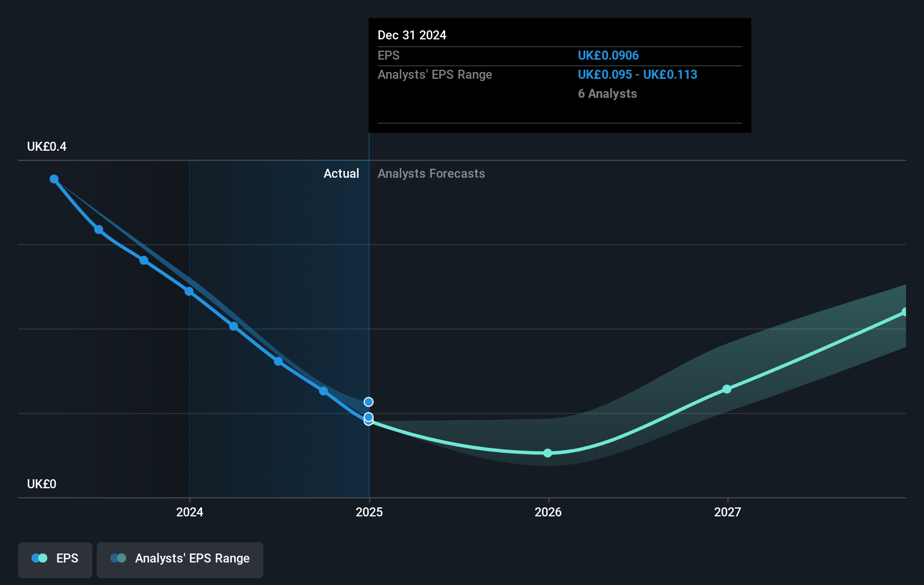Select the 2025 x-axis label
The width and height of the screenshot is (924, 585).
[x=369, y=512]
